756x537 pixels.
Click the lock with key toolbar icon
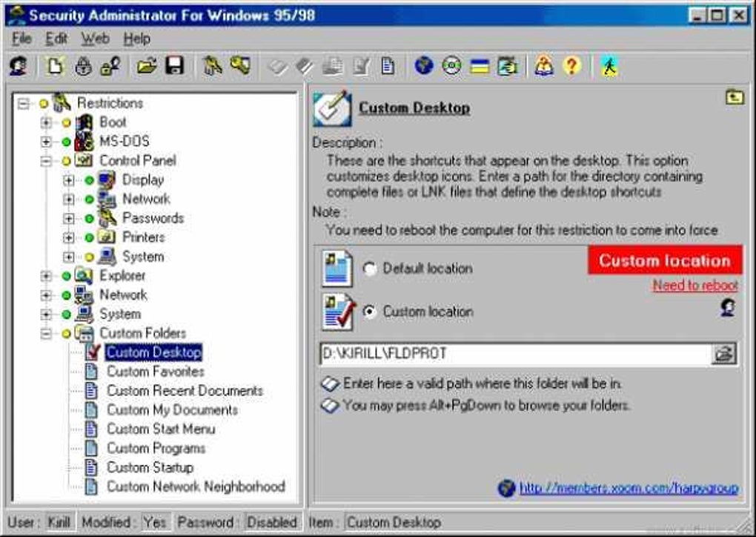click(x=110, y=66)
